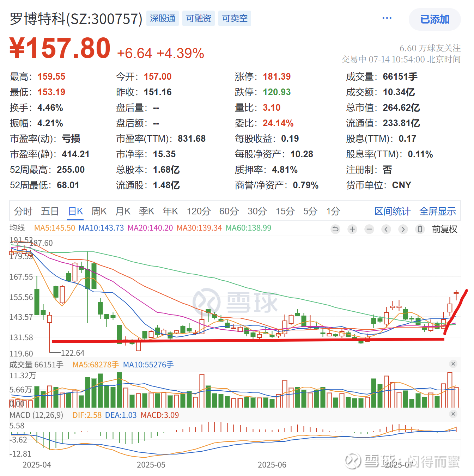474x476 pixels.
Task: Click the 换手 4.46% value
Action: tap(50, 108)
